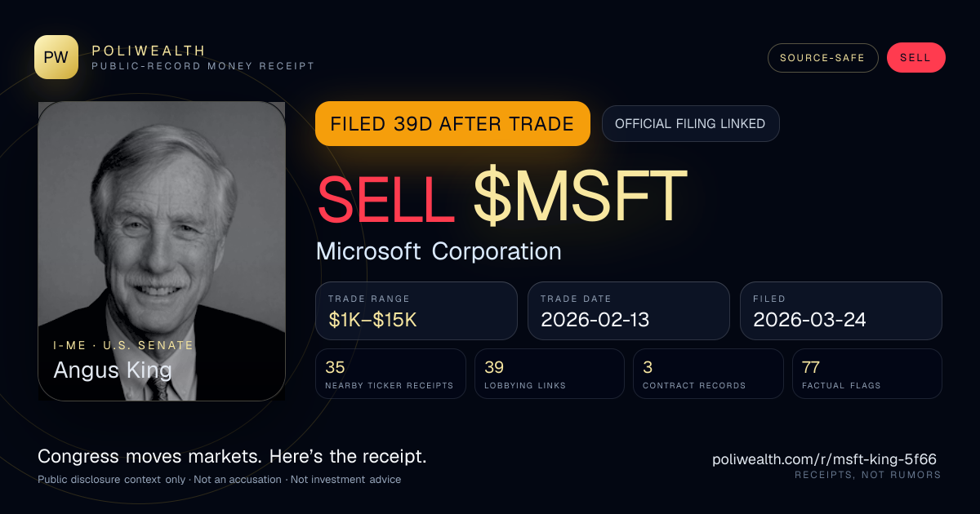Viewport: 980px width, 514px height.
Task: Visit the poliwealth.com/r/msft-king-5f66 URL
Action: point(825,459)
